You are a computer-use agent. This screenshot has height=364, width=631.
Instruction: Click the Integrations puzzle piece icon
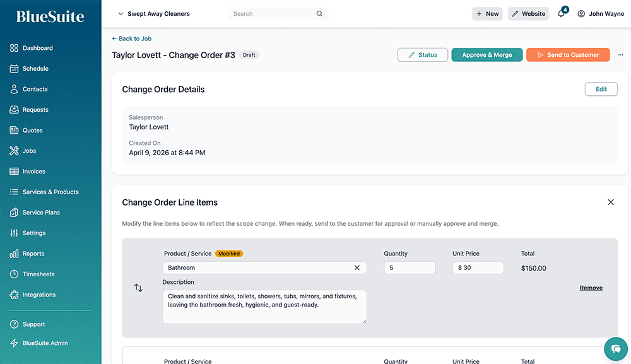pos(14,295)
